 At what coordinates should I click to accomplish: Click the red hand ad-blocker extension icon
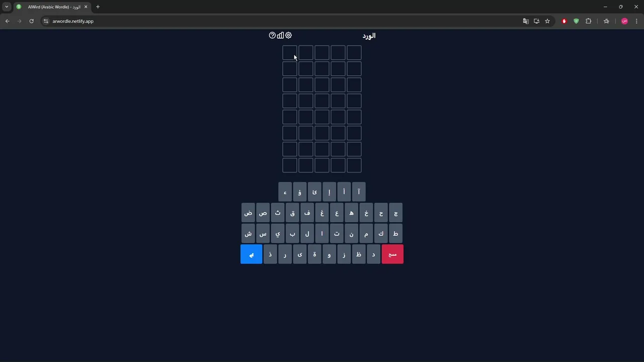(564, 21)
